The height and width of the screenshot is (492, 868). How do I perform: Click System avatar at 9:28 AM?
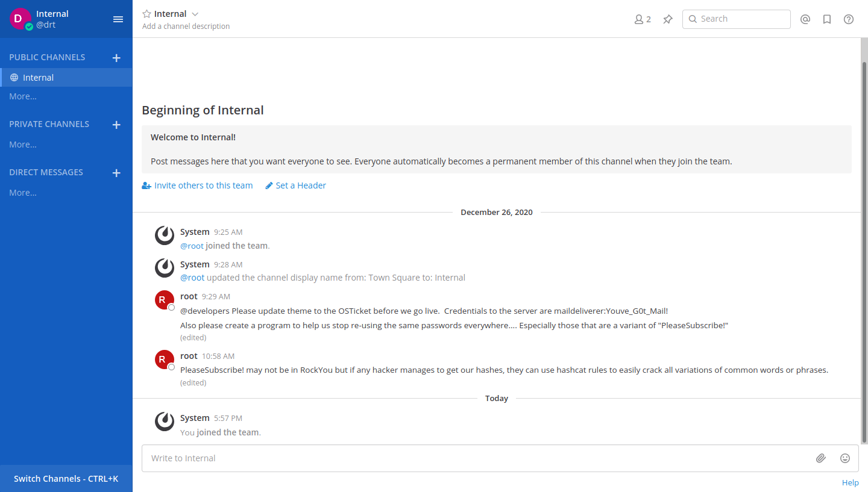click(x=165, y=268)
